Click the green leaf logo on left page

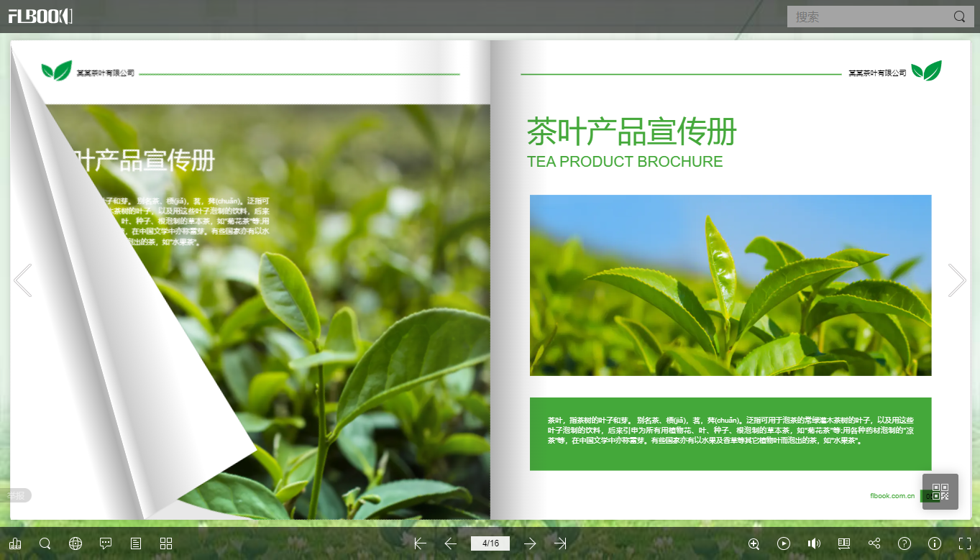(x=57, y=70)
